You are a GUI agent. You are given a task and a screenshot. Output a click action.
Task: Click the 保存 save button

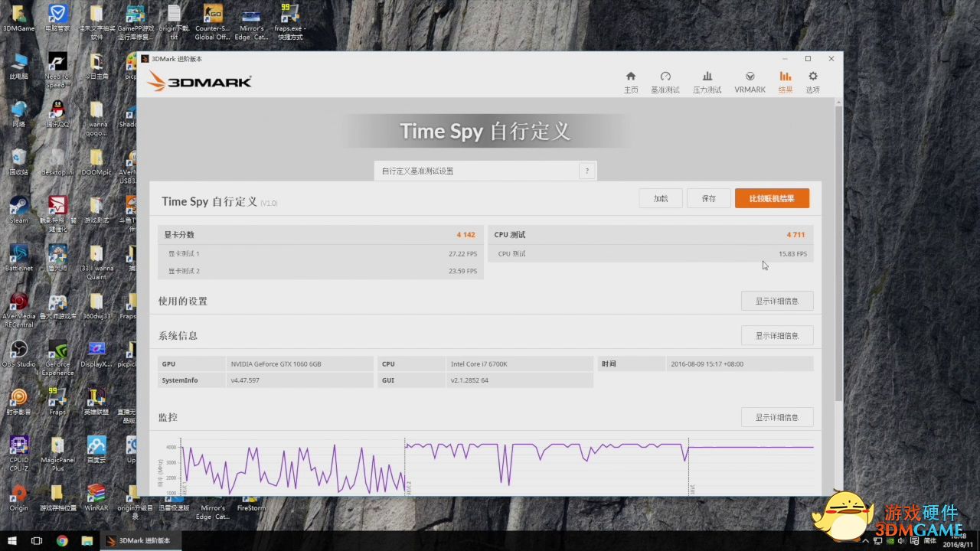tap(708, 198)
